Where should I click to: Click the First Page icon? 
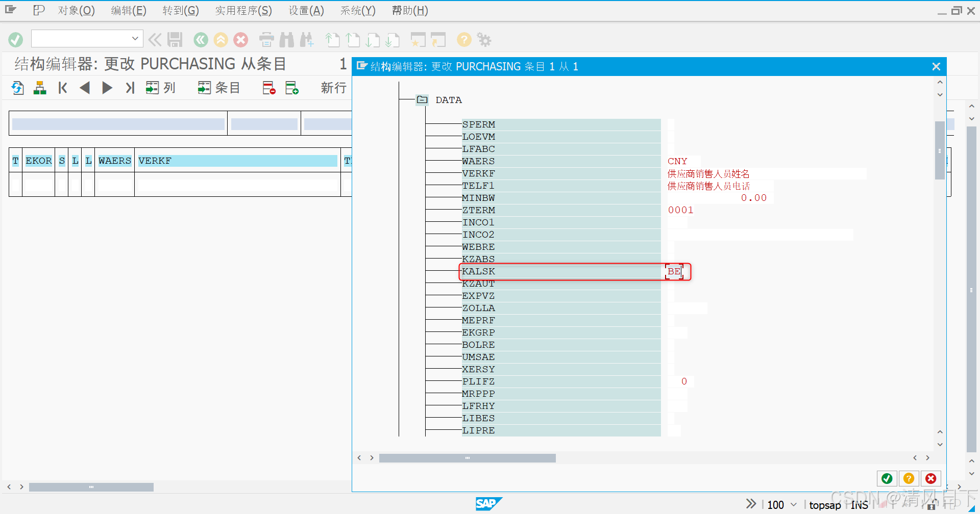pyautogui.click(x=333, y=40)
